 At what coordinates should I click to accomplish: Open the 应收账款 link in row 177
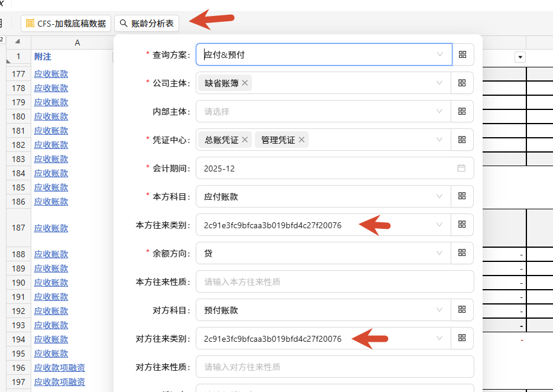point(51,74)
